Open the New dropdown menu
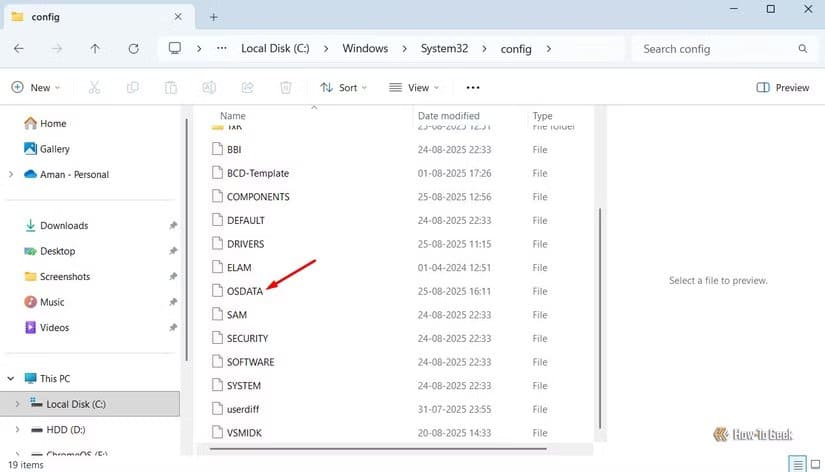 pyautogui.click(x=35, y=87)
